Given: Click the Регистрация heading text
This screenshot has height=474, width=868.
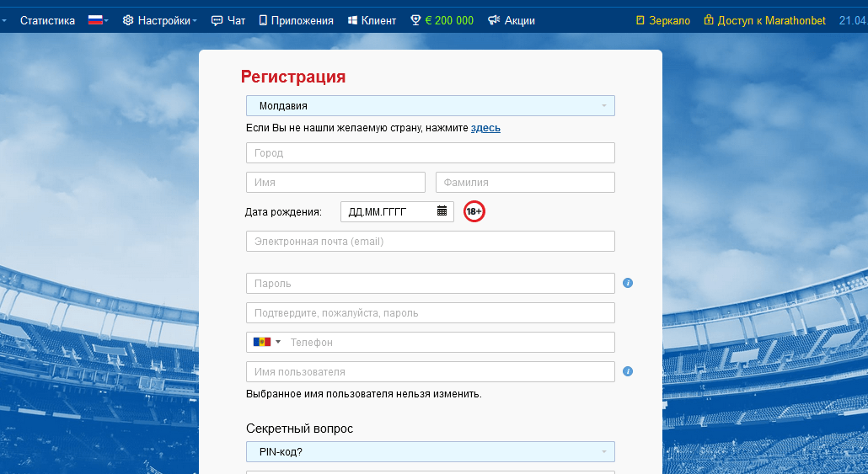Looking at the screenshot, I should (292, 77).
